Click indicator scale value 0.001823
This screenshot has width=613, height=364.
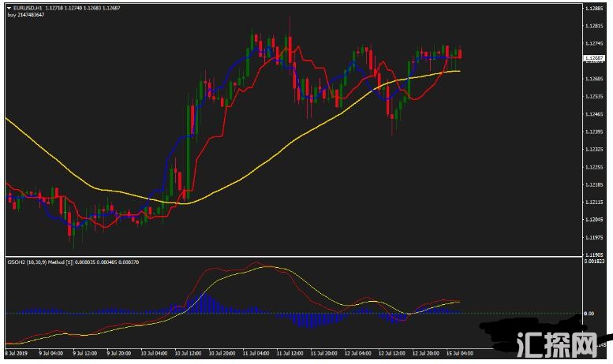594,262
